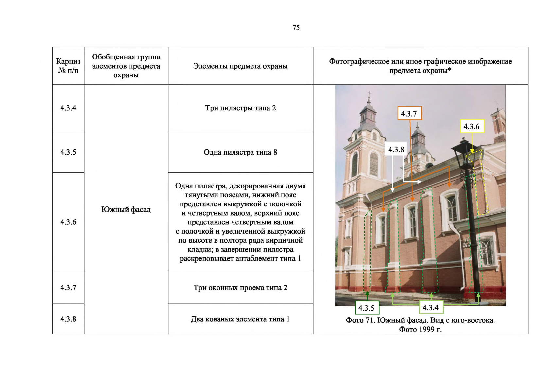Click 'Обобщенная группа элементов предмета охраны' header
This screenshot has width=555, height=392.
(126, 66)
